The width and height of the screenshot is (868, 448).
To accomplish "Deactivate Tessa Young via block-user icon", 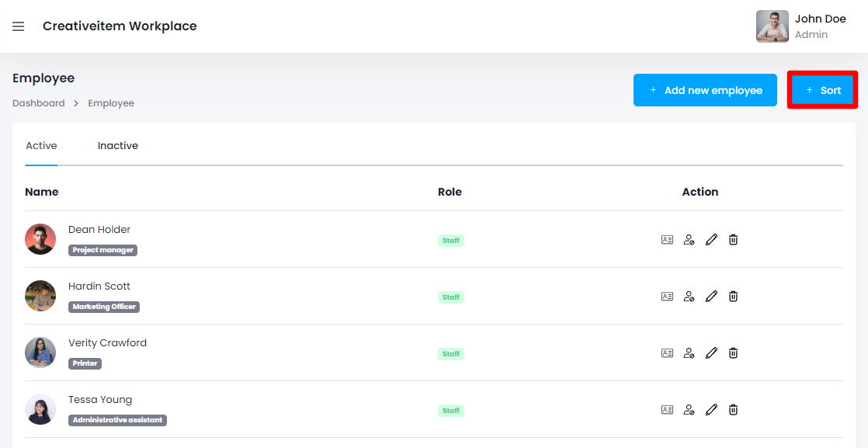I will (x=689, y=410).
